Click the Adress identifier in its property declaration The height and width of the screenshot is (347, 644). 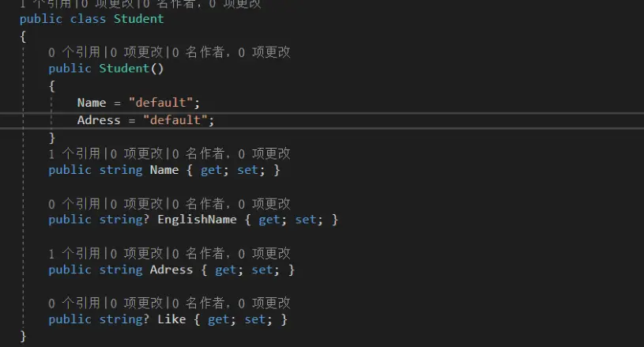(x=171, y=270)
